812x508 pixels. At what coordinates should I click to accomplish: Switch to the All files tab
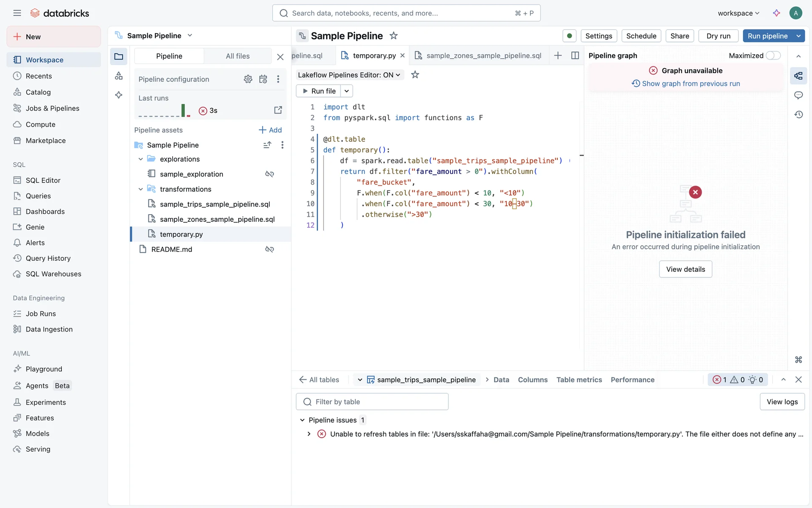pos(237,56)
